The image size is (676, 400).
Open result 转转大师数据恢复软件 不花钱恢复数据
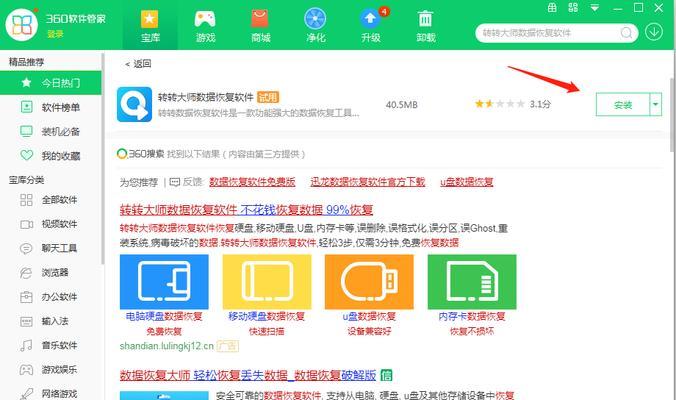246,210
